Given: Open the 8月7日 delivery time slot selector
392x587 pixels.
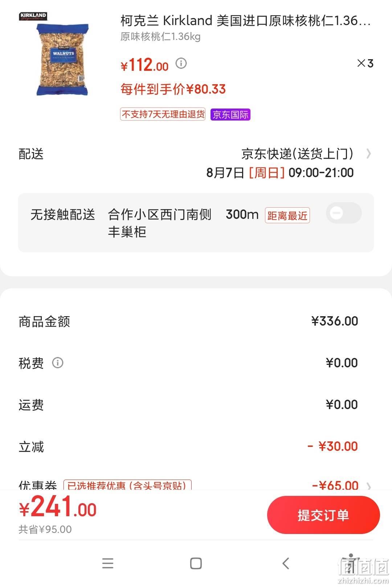Looking at the screenshot, I should 280,173.
